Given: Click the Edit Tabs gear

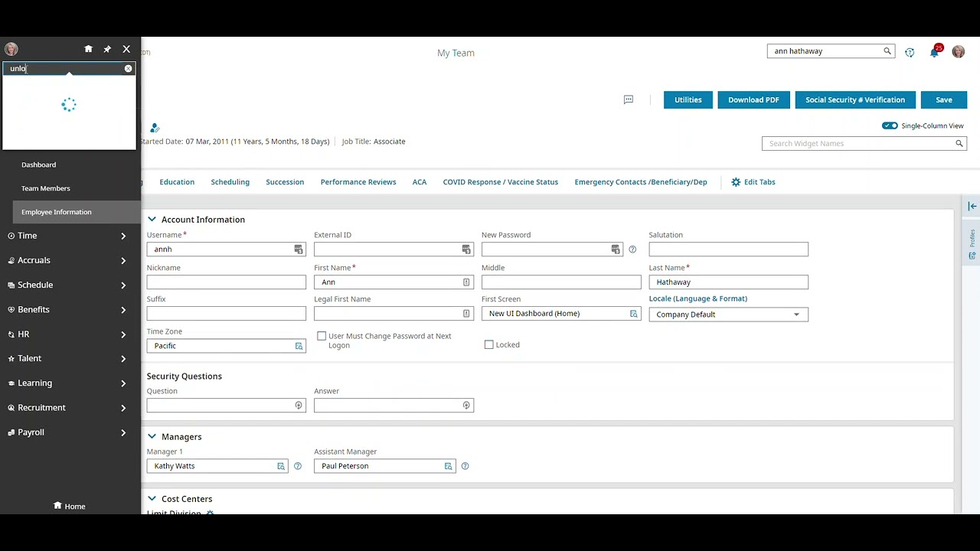Looking at the screenshot, I should click(x=736, y=182).
